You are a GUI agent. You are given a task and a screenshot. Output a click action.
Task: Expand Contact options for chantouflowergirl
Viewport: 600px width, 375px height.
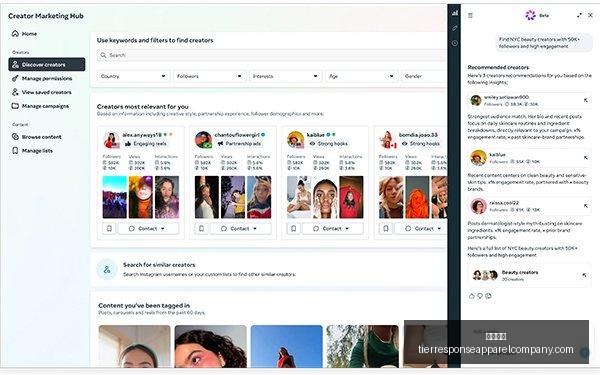pos(240,228)
